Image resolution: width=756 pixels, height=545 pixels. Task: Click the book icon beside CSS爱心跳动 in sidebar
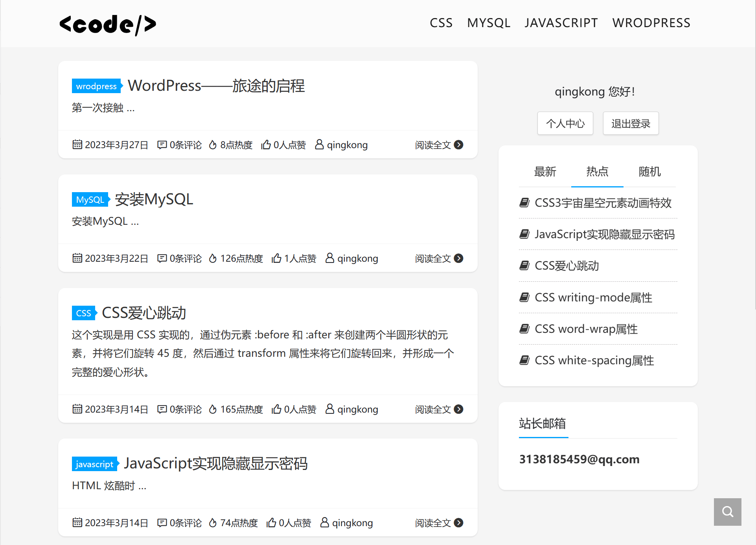(524, 266)
